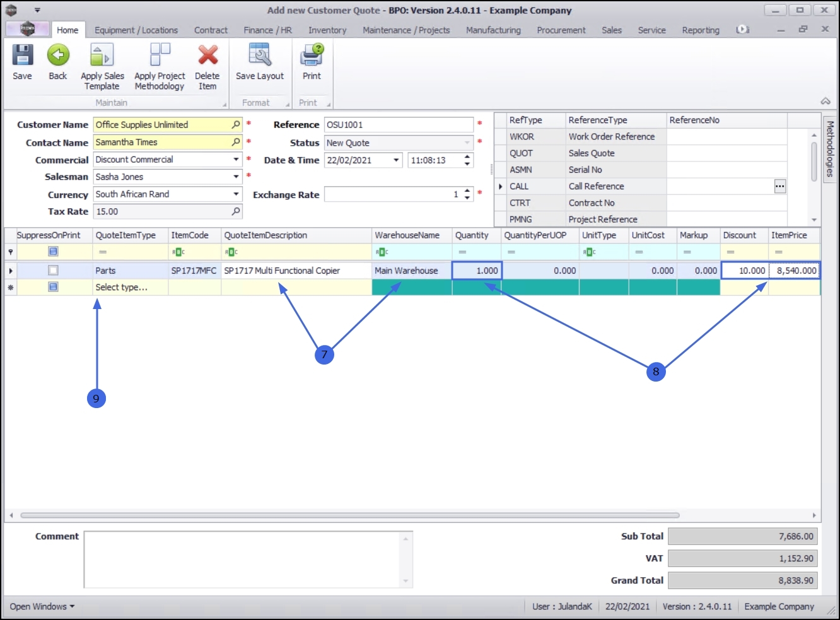Image resolution: width=840 pixels, height=620 pixels.
Task: Expand Maintain group dialog launcher
Action: pos(225,104)
